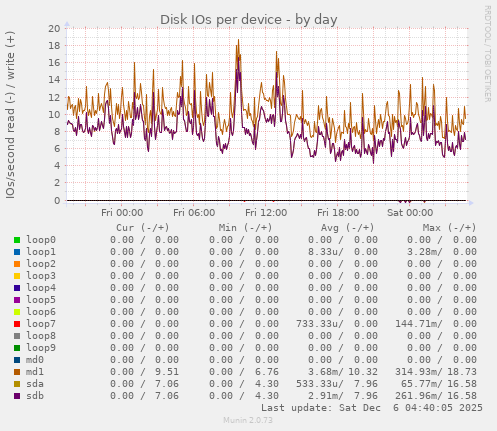Screen dimensions: 497x431
Task: Click the 'Min (-/+)' column header
Action: point(245,228)
